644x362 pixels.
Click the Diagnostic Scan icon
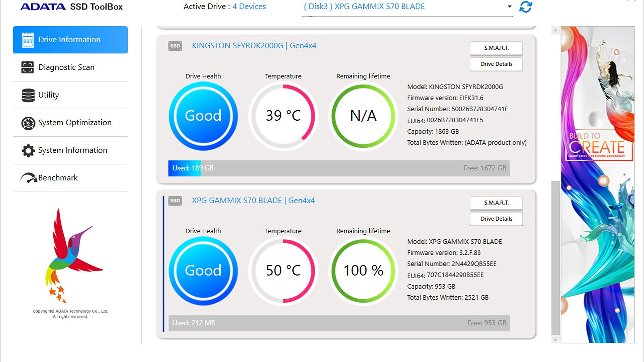pyautogui.click(x=28, y=67)
